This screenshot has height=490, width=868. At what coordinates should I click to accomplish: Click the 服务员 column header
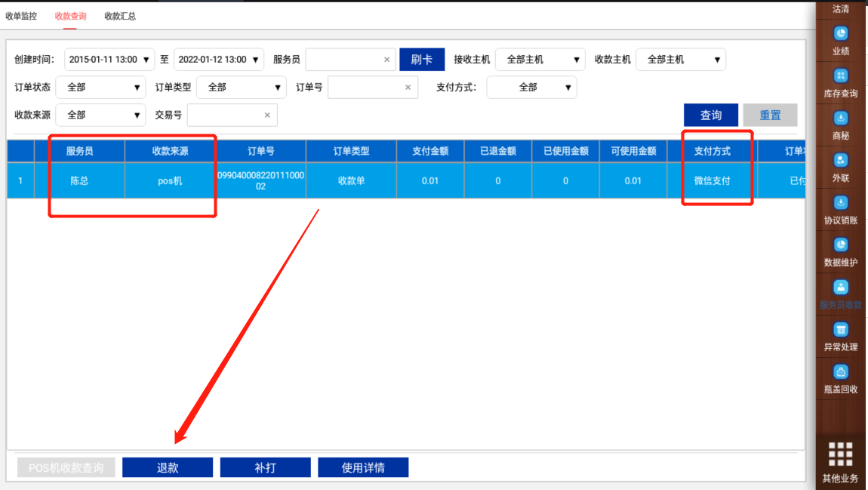click(x=80, y=151)
